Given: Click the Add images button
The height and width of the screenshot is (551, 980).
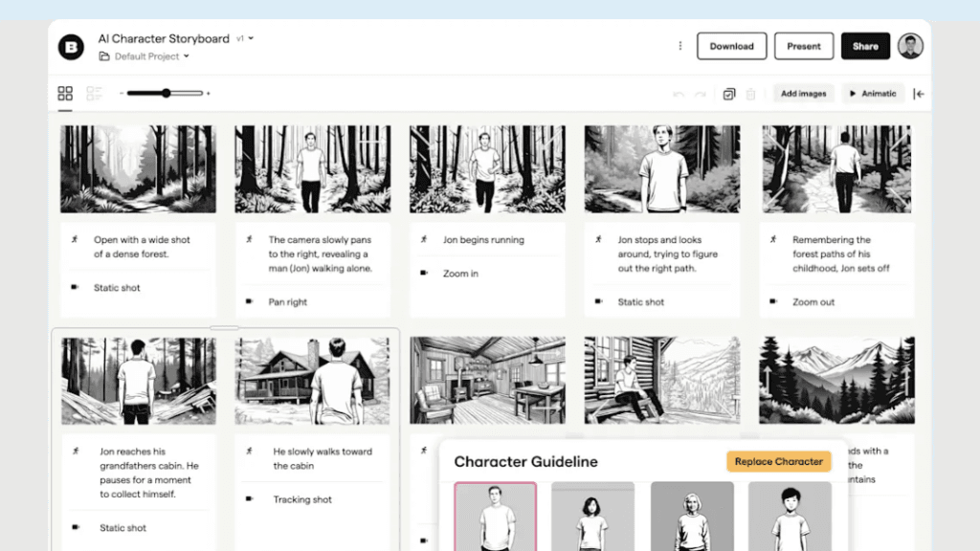Looking at the screenshot, I should click(803, 94).
